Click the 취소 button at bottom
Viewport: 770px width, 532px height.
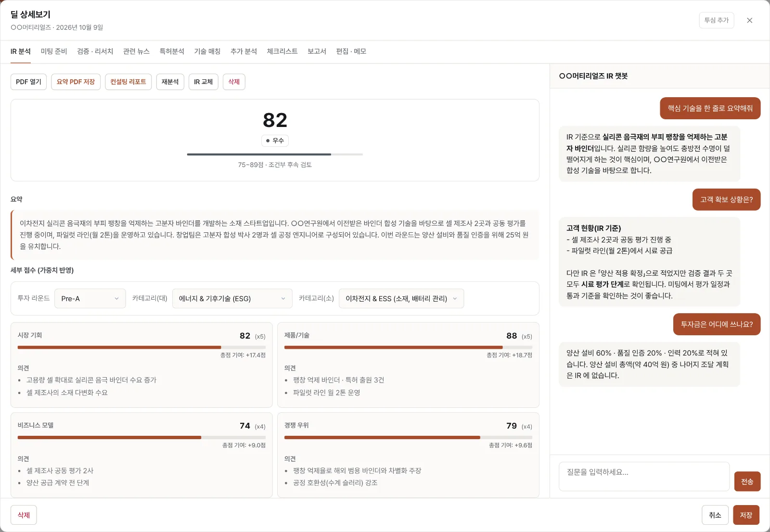point(715,515)
